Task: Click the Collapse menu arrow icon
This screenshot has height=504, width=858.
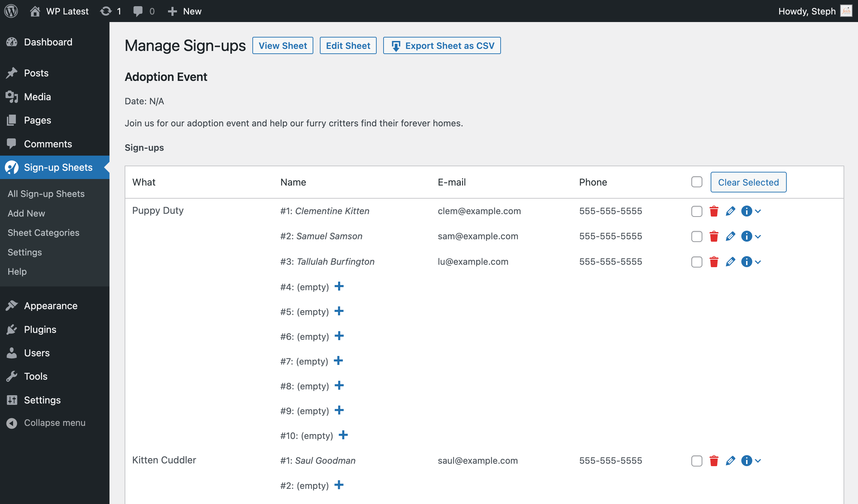Action: coord(12,423)
